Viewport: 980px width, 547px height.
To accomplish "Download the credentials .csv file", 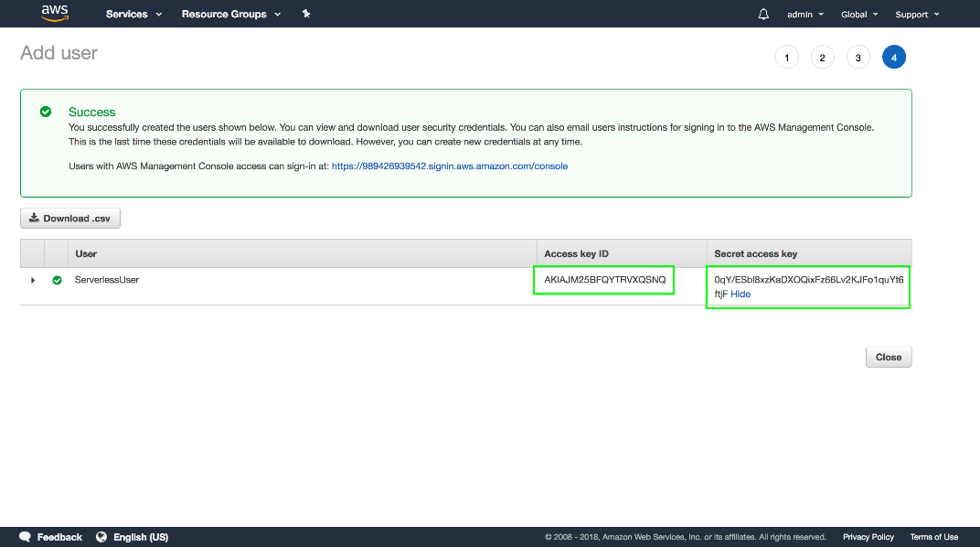I will pyautogui.click(x=70, y=219).
